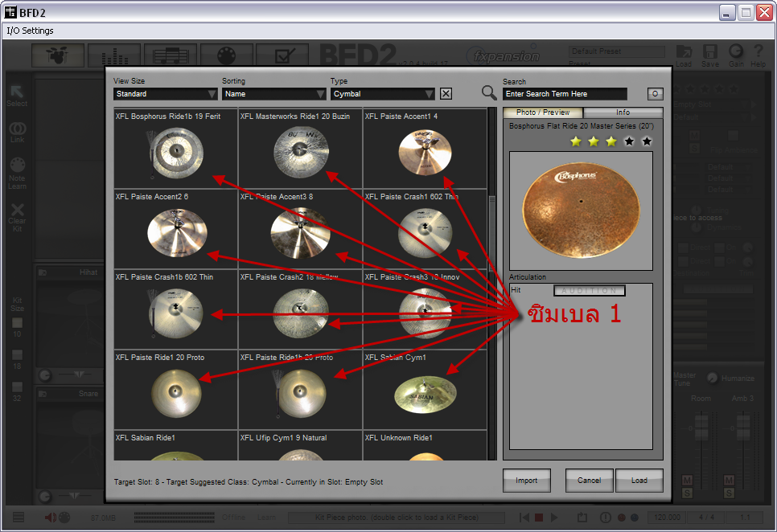Select XFL Paiste Crash2 18 Mellow

tap(301, 309)
